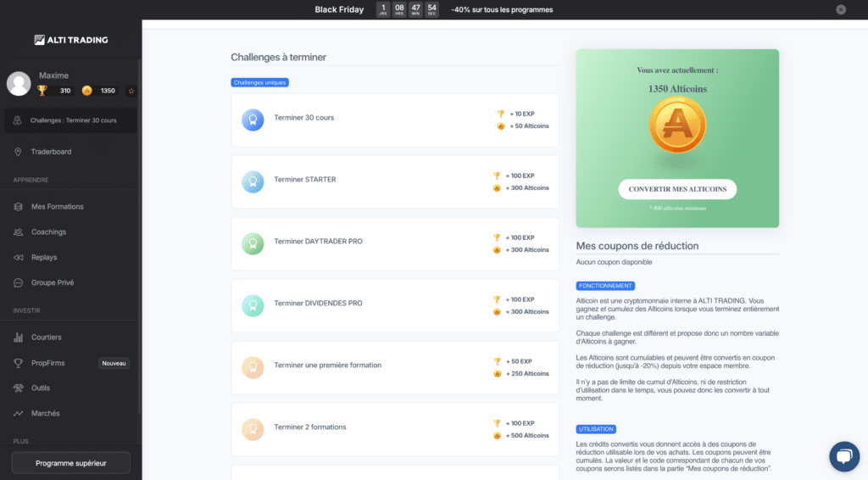Click "+ 500 Alticoins" reward text
Viewport: 868px width, 480px height.
527,436
